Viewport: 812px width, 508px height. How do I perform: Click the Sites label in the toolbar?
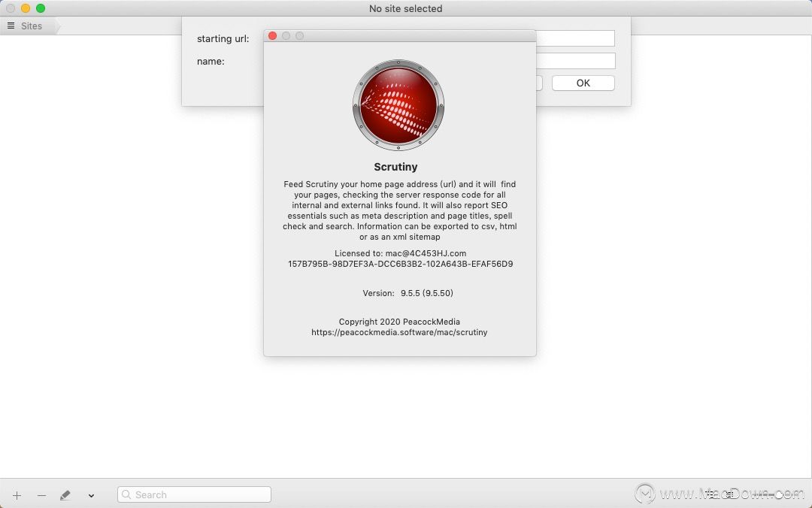point(32,26)
